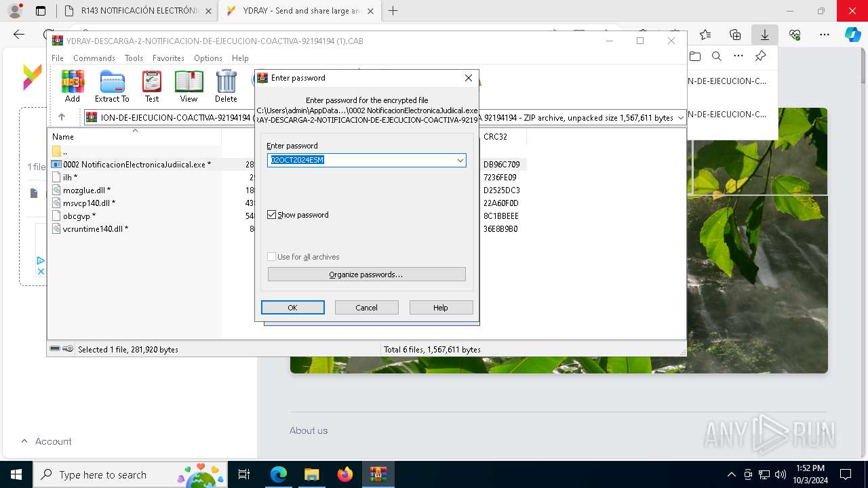Open more options in downloads panel
Screen dimensions: 868x488
pos(738,56)
